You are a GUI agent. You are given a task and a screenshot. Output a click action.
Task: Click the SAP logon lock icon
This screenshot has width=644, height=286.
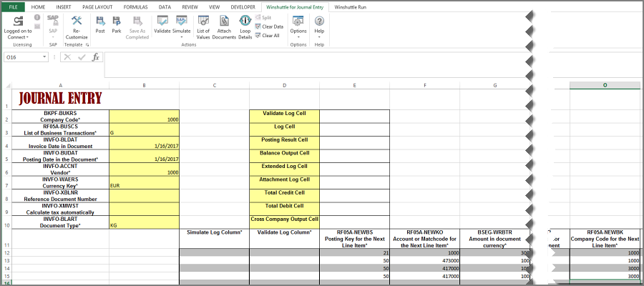tap(53, 21)
